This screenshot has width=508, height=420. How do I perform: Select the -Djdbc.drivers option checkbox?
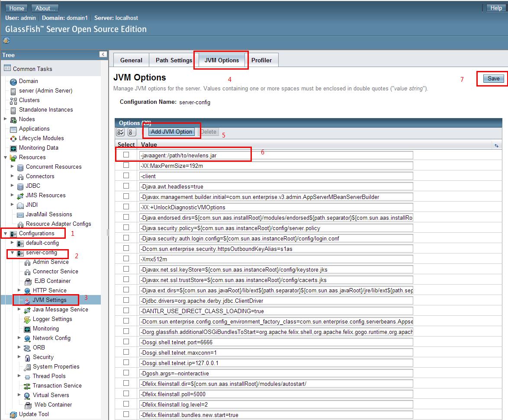(126, 300)
